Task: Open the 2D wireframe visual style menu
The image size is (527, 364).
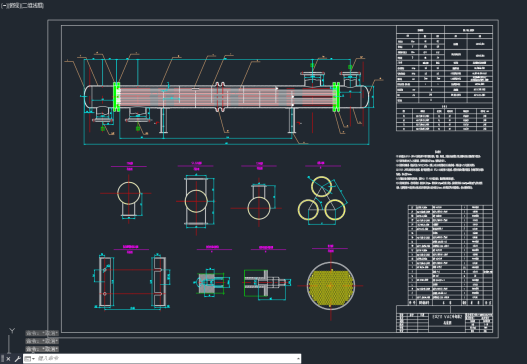Action: pyautogui.click(x=33, y=6)
